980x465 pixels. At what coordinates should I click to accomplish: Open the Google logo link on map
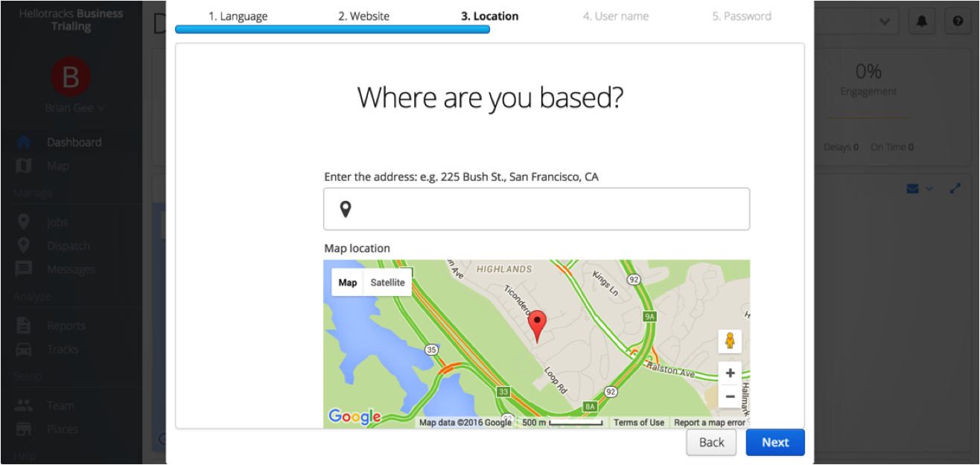coord(354,417)
